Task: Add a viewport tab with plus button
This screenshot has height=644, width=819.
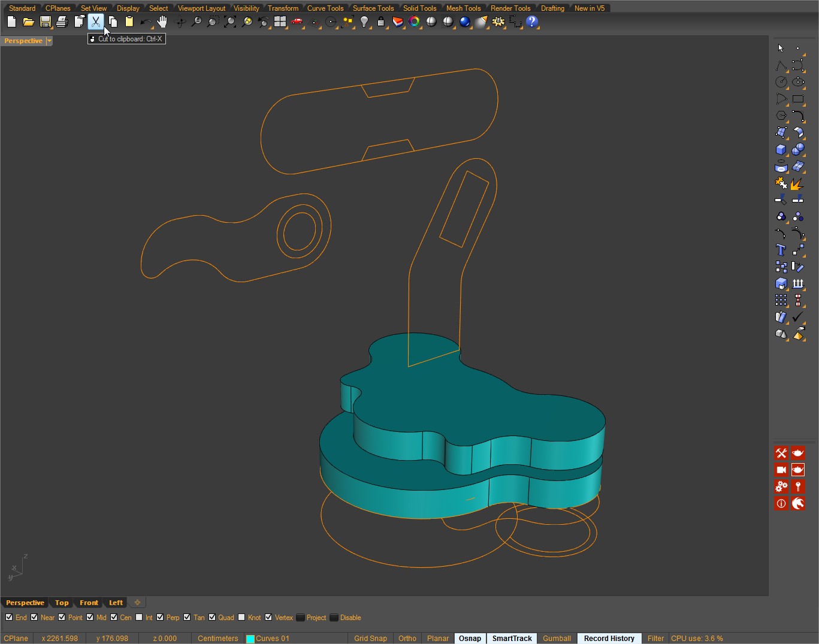Action: (x=137, y=603)
